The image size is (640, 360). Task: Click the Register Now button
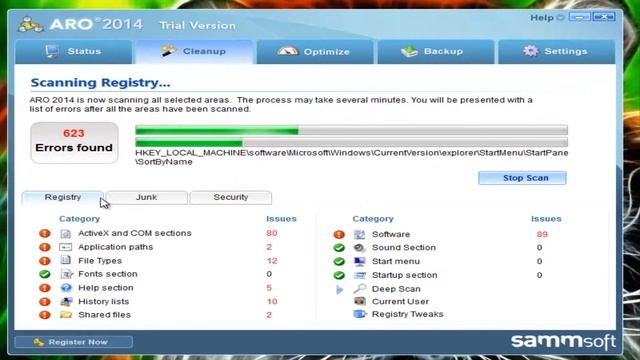point(73,342)
